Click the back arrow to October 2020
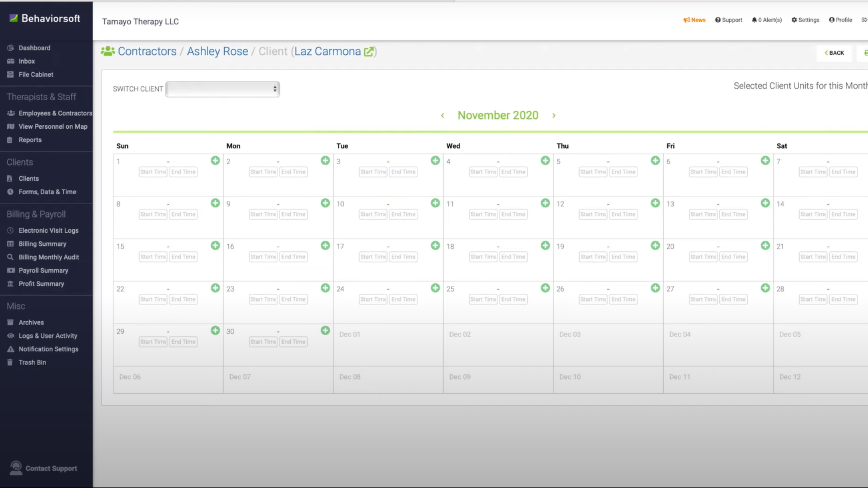868x488 pixels. [x=442, y=115]
